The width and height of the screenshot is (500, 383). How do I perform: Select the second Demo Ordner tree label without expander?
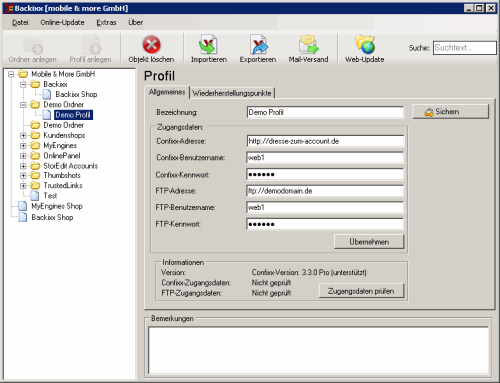(64, 125)
